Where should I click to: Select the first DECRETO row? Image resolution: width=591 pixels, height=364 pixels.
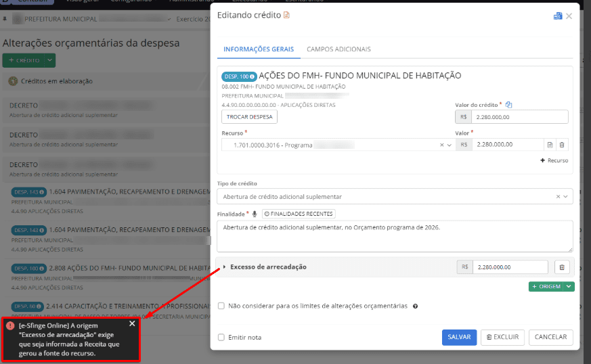(106, 110)
